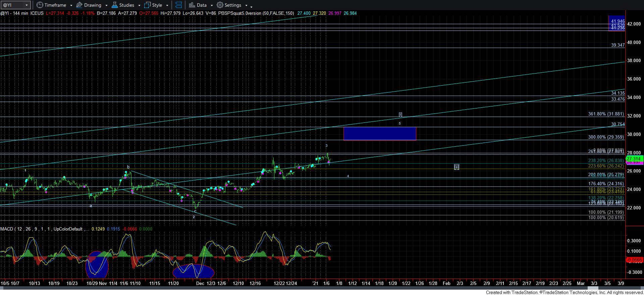644x295 pixels.
Task: Click the Settings gear icon
Action: coord(220,5)
